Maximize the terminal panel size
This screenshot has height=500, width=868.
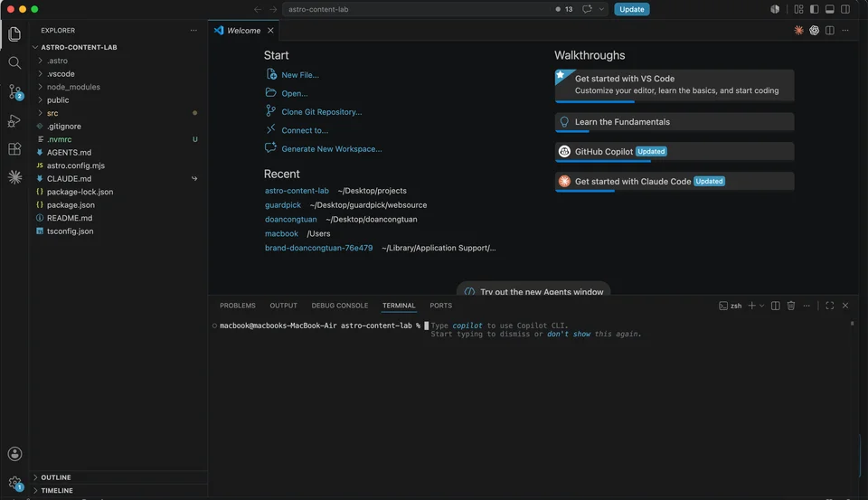click(x=830, y=306)
